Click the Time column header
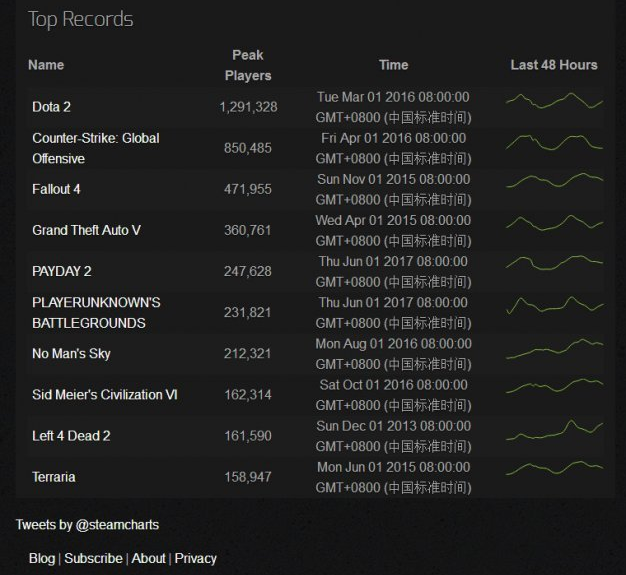This screenshot has width=626, height=575. pyautogui.click(x=394, y=65)
